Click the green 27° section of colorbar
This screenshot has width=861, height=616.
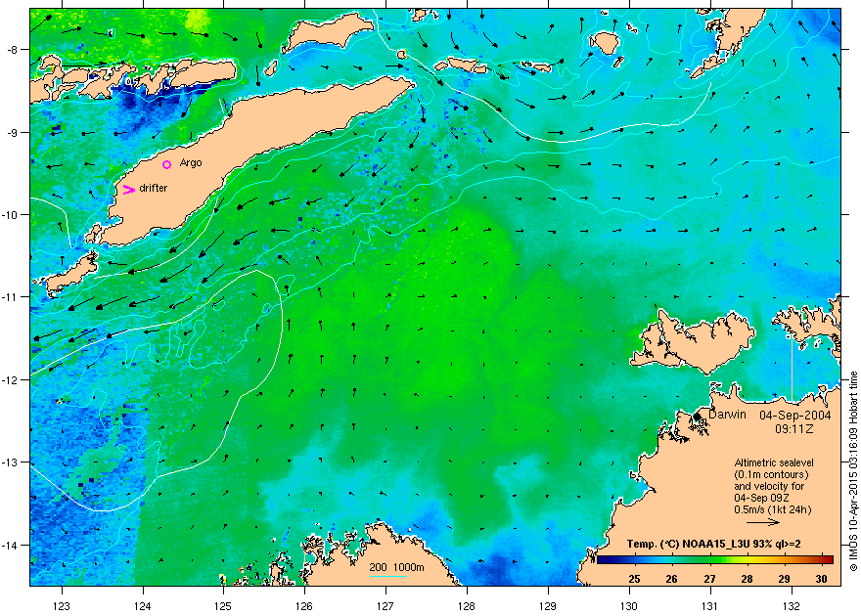click(710, 560)
